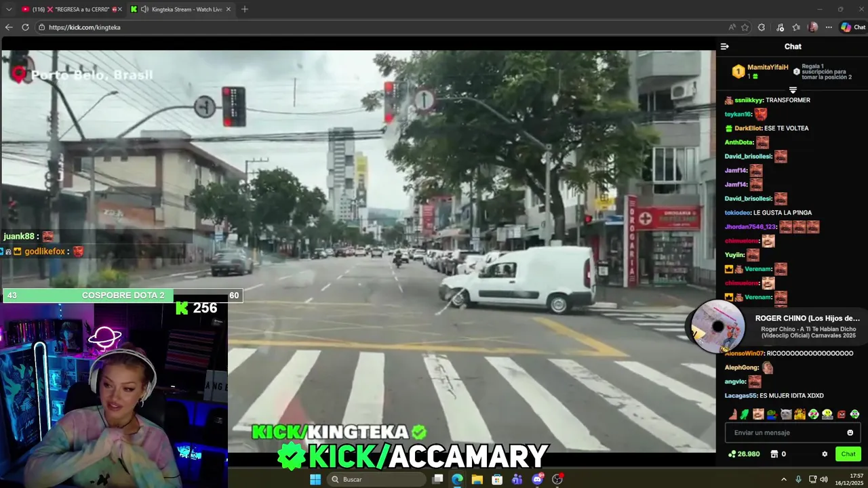
Task: Open volume control in system tray
Action: click(824, 479)
